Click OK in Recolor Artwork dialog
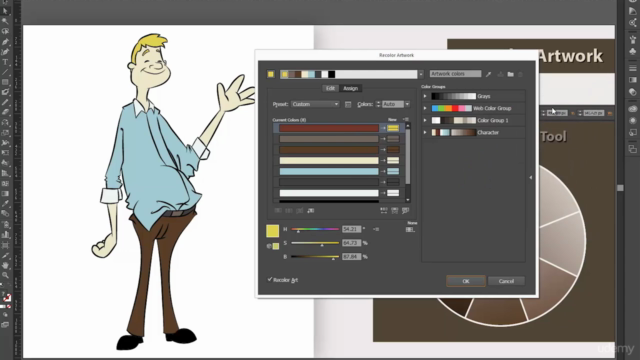Screen dimensions: 640x360 (x=466, y=281)
